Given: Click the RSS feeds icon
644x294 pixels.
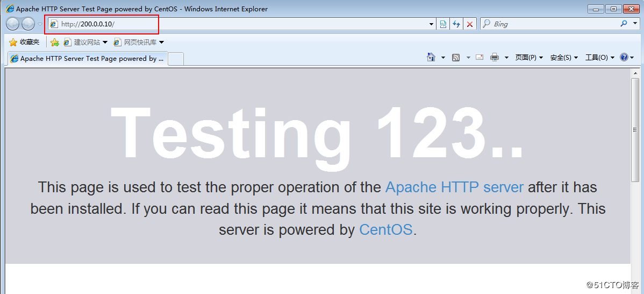Looking at the screenshot, I should (x=455, y=58).
